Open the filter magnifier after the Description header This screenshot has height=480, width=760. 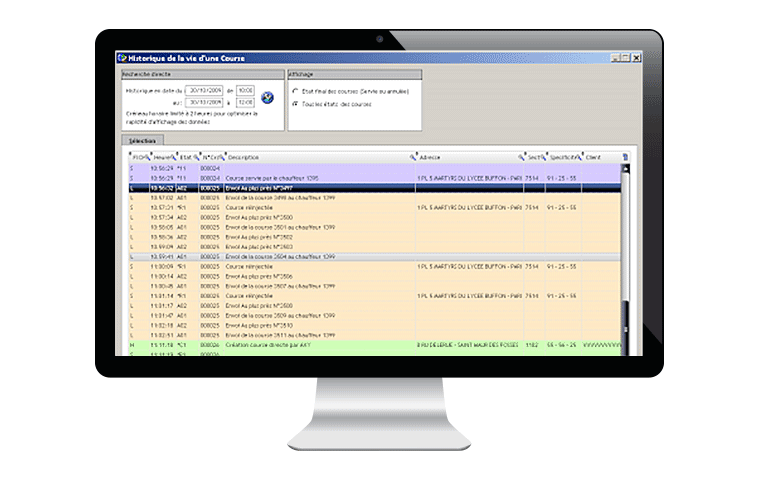(x=413, y=157)
